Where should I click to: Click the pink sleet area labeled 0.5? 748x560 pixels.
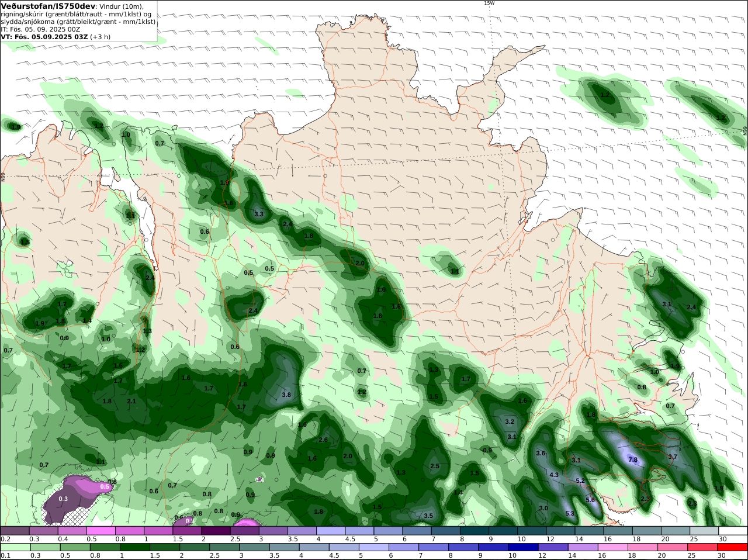click(96, 485)
